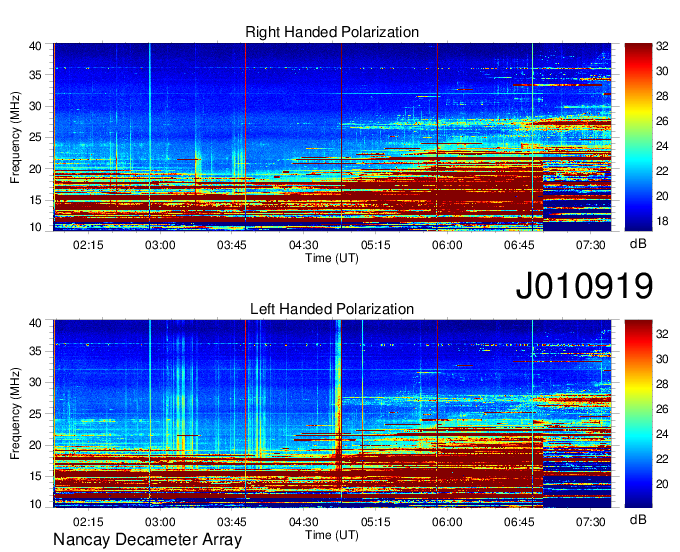
Task: Click the 05:15 tick label under top plot
Action: pos(376,245)
